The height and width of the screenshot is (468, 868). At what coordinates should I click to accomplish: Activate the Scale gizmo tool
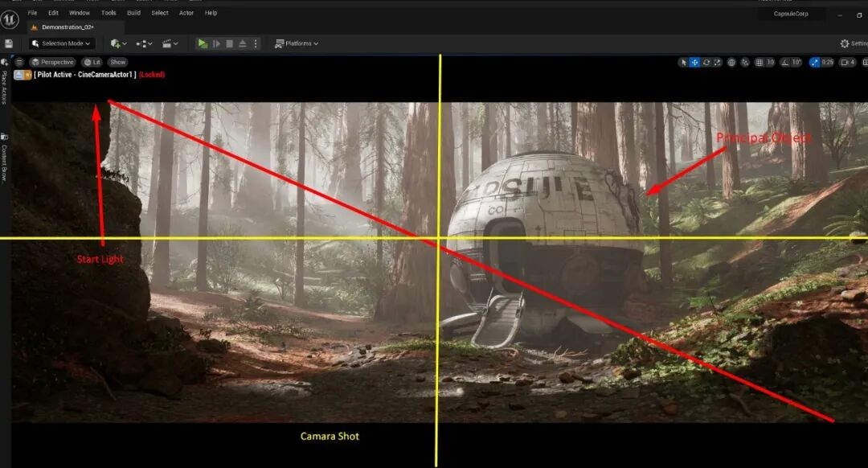[718, 63]
